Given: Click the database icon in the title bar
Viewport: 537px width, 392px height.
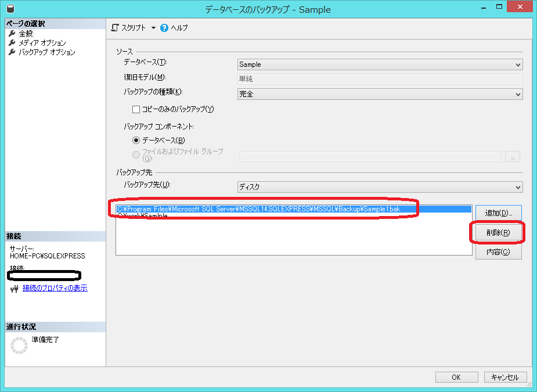Looking at the screenshot, I should click(x=10, y=9).
